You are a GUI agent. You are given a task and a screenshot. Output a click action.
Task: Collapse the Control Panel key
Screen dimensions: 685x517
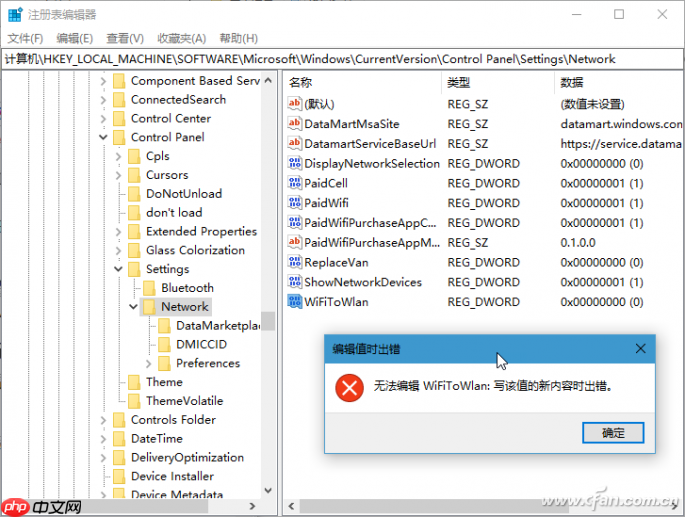point(103,137)
